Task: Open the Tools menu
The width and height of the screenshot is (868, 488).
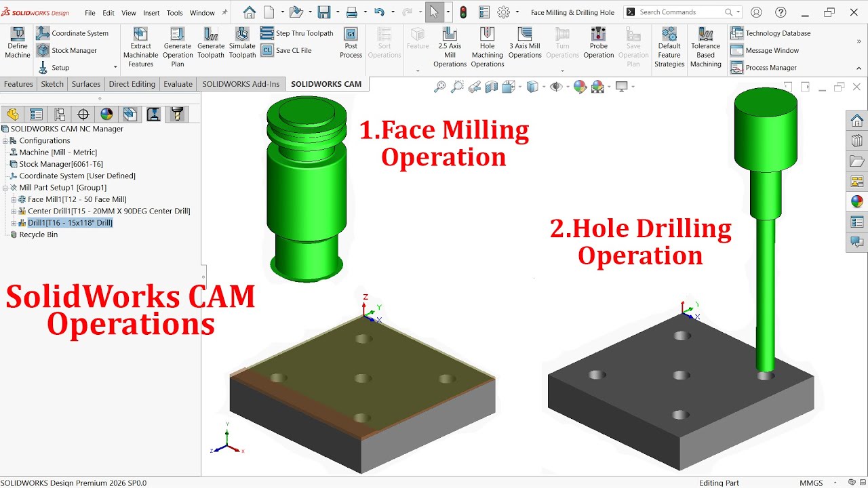Action: tap(174, 13)
